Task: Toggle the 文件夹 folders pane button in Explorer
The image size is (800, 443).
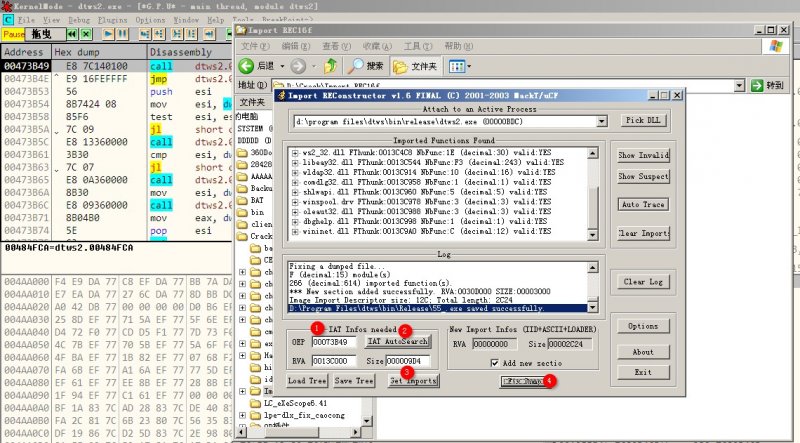Action: point(415,66)
